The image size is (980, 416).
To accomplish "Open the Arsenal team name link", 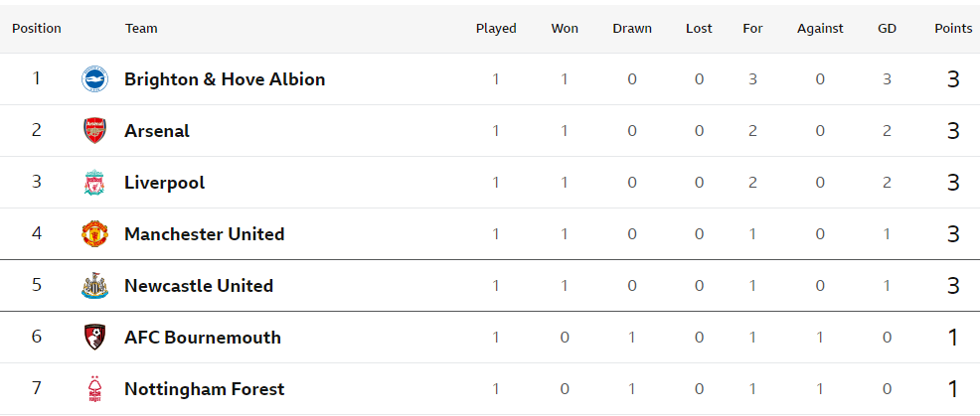I will pos(157,131).
